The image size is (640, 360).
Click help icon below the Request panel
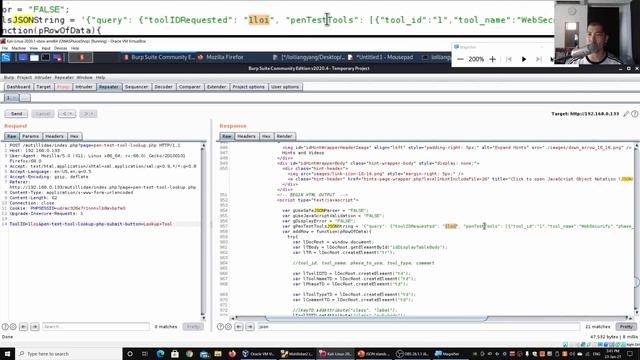pyautogui.click(x=5, y=327)
